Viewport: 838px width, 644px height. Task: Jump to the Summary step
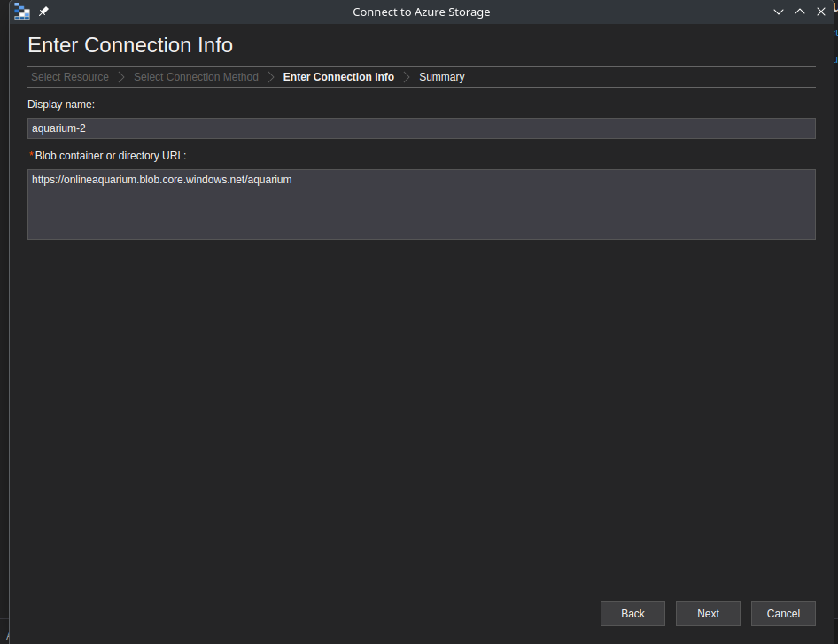coord(441,77)
